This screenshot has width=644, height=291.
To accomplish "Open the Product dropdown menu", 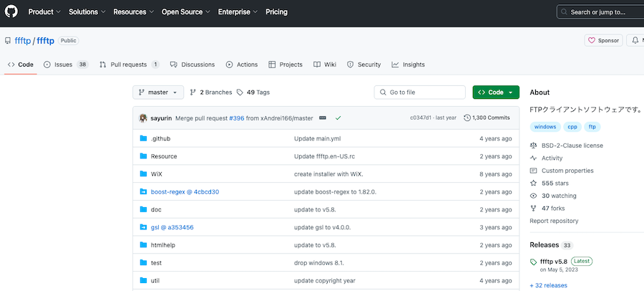I will tap(44, 12).
